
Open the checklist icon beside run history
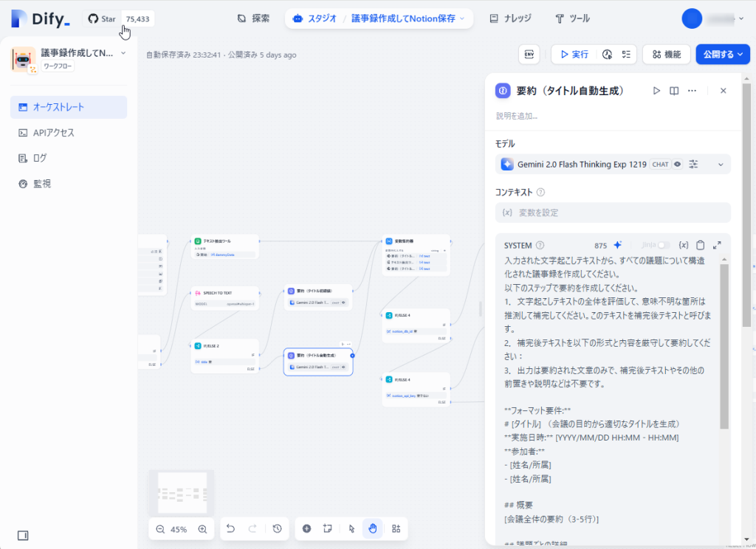pyautogui.click(x=626, y=55)
